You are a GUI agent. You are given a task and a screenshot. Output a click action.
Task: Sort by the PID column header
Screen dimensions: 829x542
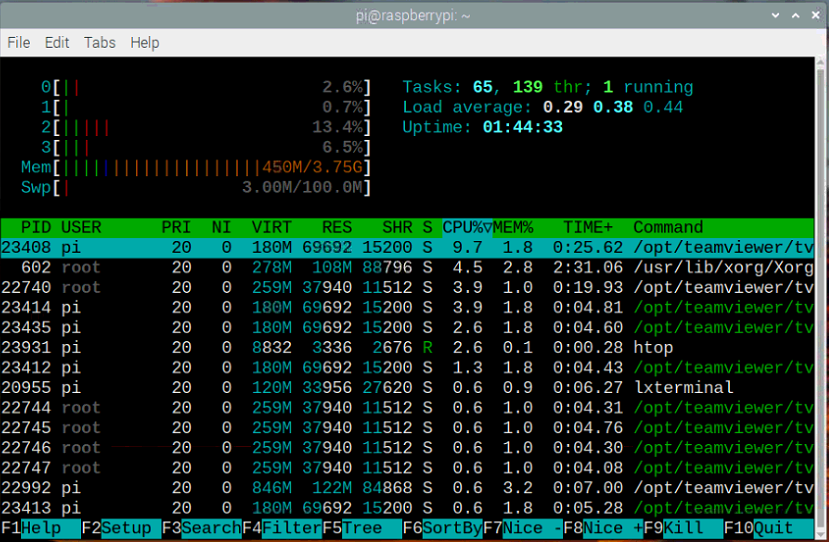click(35, 227)
